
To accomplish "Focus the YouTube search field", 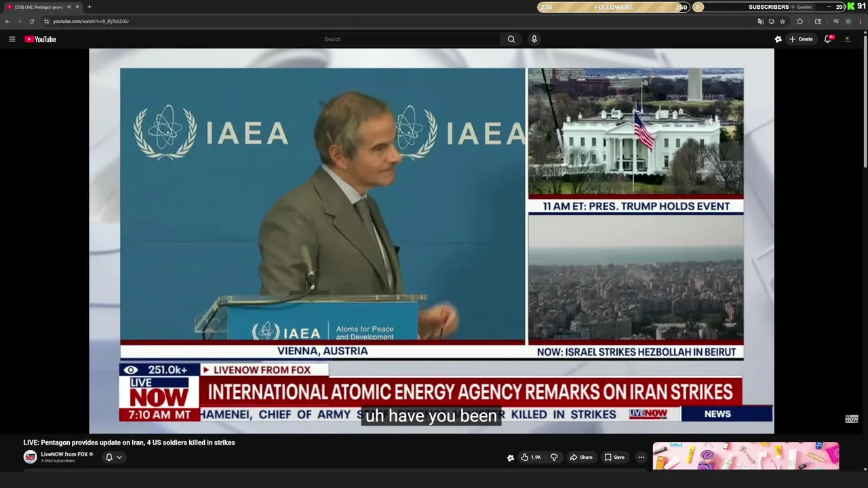I will 410,39.
